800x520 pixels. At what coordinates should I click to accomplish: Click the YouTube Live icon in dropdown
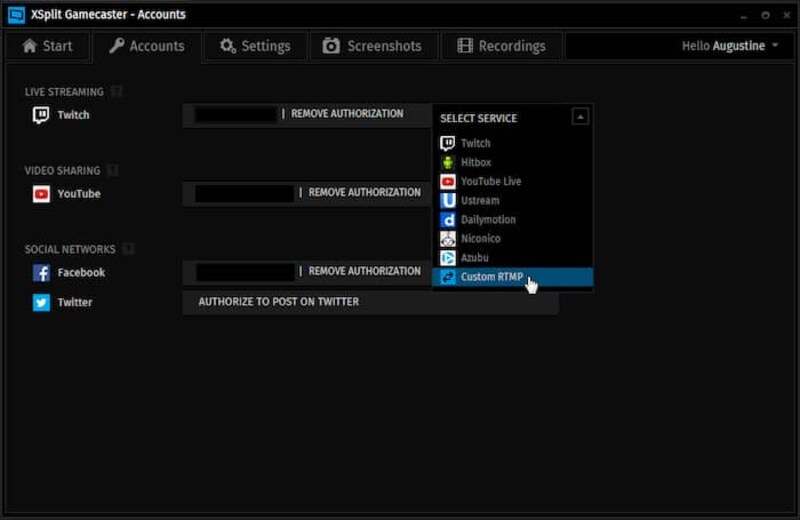447,182
